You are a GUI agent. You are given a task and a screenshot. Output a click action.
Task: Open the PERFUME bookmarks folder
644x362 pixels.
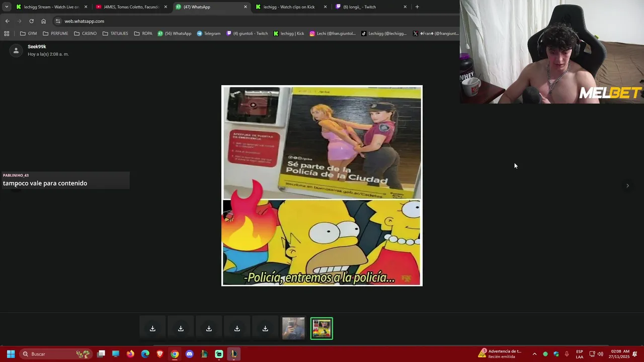click(55, 33)
